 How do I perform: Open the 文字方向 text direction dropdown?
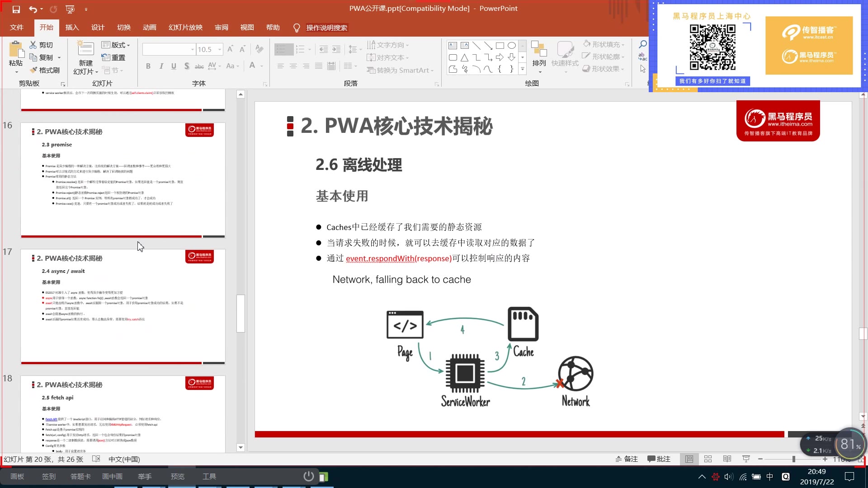coord(388,45)
